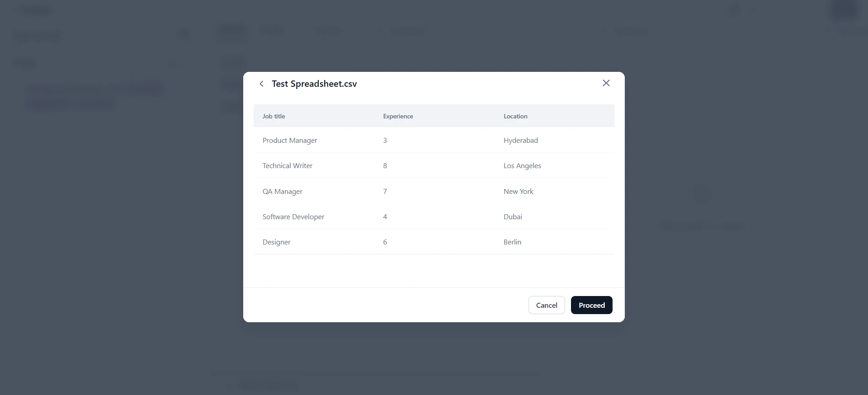868x395 pixels.
Task: Close the Test Spreadsheet.csv preview with the X
Action: point(606,83)
